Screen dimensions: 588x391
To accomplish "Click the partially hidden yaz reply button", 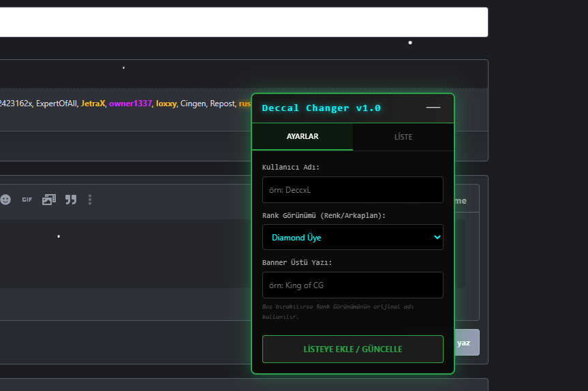I will tap(467, 342).
